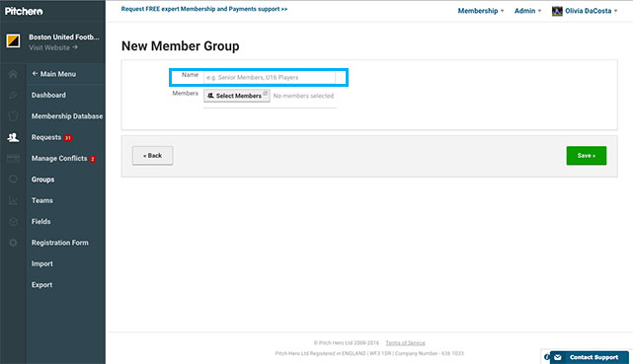The height and width of the screenshot is (364, 633).
Task: Open the statistics chart icon in rail
Action: pyautogui.click(x=13, y=200)
